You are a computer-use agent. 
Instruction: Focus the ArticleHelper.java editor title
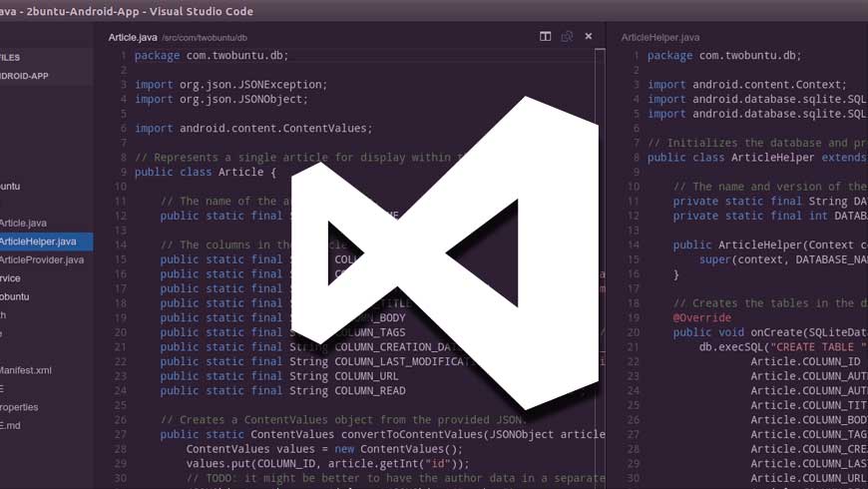659,37
